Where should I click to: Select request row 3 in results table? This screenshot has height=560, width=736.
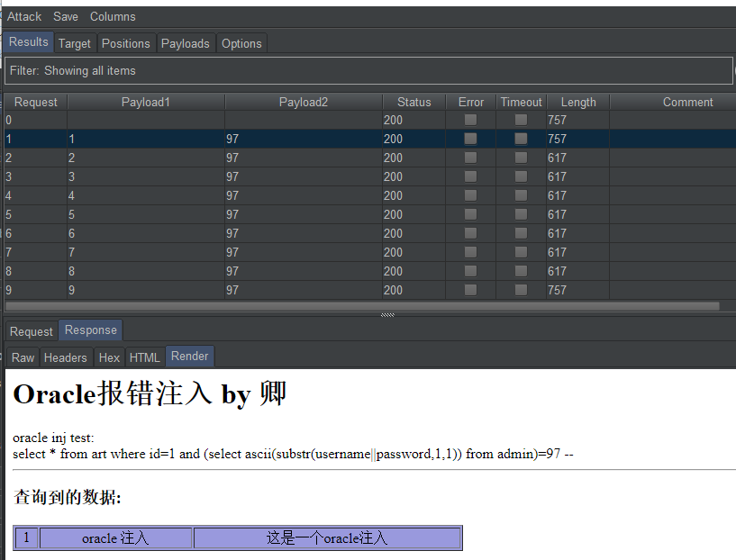coord(370,176)
